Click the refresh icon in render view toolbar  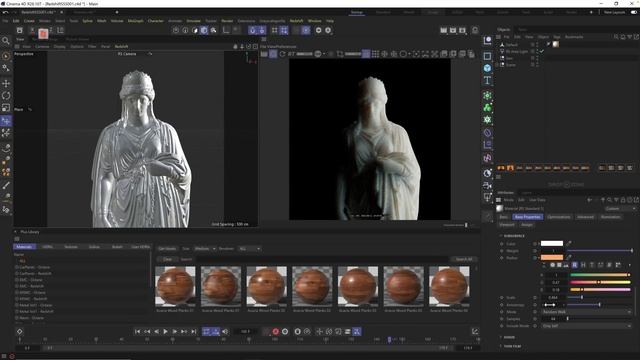tap(282, 54)
